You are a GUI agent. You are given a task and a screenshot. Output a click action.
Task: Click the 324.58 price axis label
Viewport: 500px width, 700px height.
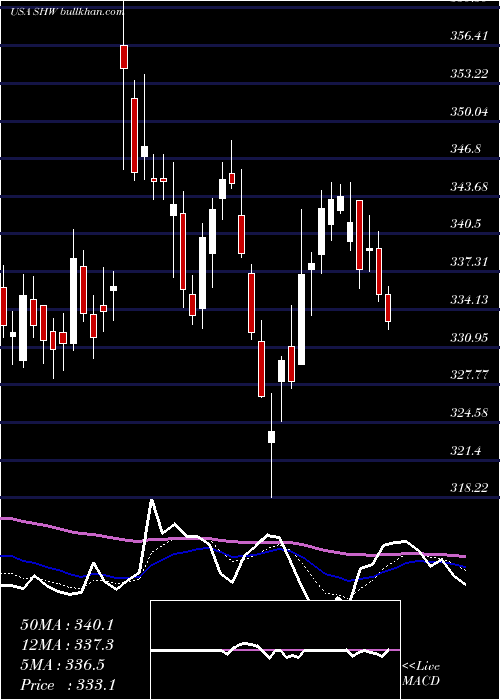click(x=468, y=412)
